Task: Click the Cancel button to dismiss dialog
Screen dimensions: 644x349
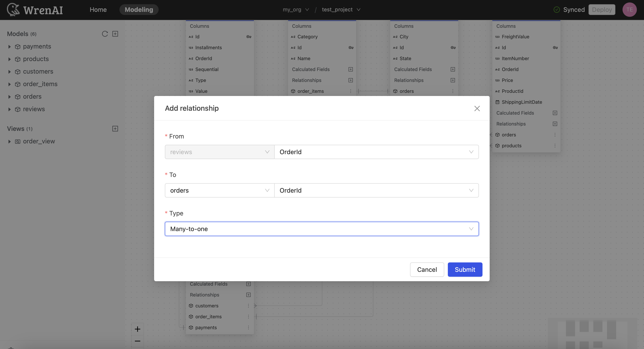Action: [x=427, y=270]
